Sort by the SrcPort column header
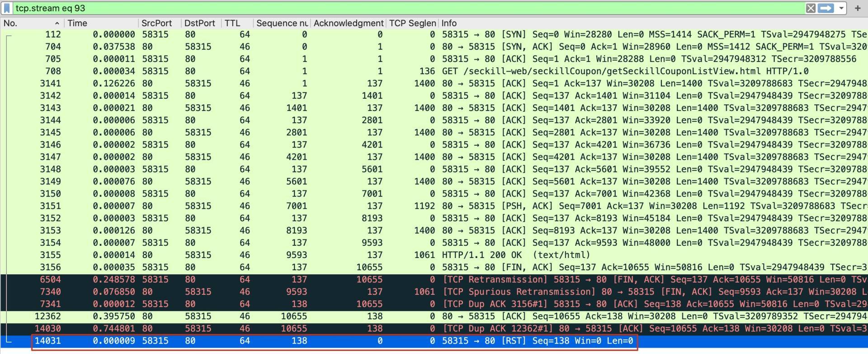868x354 pixels. tap(156, 23)
